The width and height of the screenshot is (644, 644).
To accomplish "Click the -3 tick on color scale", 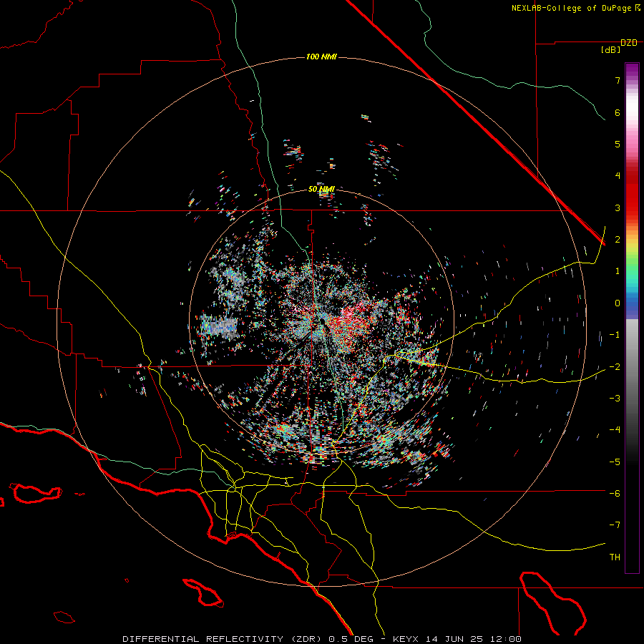I will (615, 399).
